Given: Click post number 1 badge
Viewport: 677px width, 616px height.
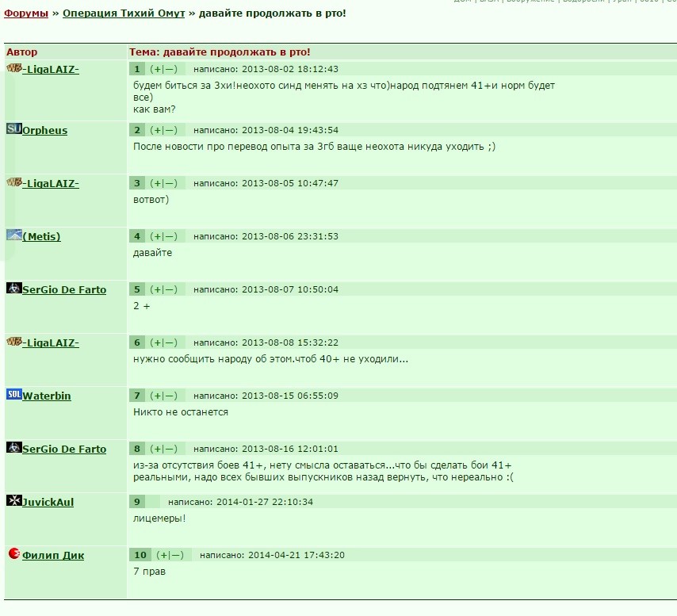Looking at the screenshot, I should 137,69.
